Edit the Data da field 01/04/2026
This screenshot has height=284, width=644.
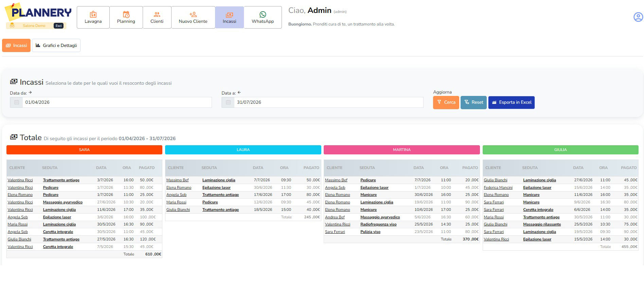117,102
